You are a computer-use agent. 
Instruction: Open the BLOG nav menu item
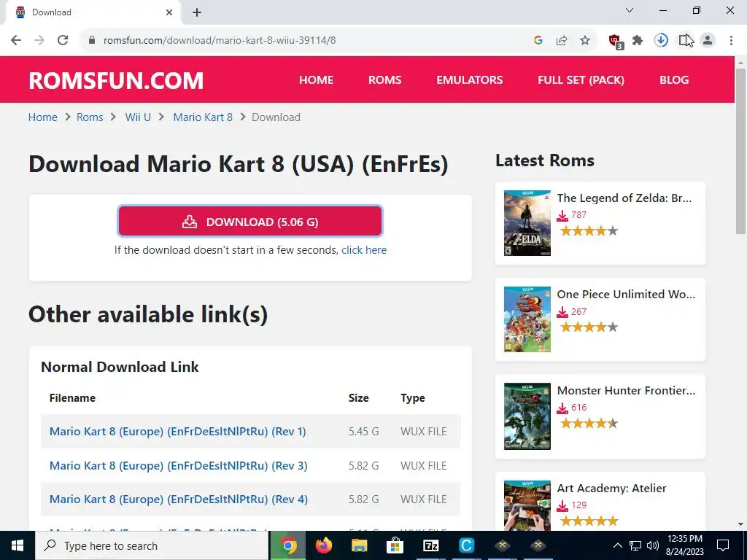[674, 80]
